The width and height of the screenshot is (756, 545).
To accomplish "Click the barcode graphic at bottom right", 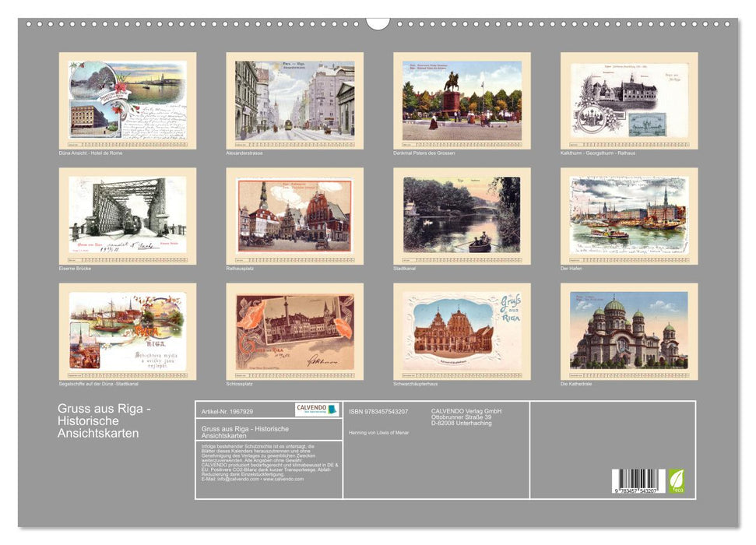I will pos(637,480).
